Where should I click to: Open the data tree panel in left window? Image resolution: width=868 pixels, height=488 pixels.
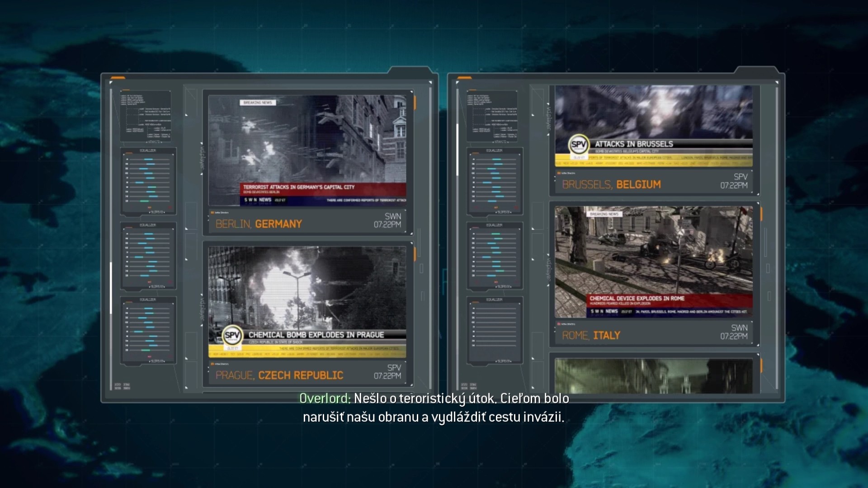coord(146,117)
